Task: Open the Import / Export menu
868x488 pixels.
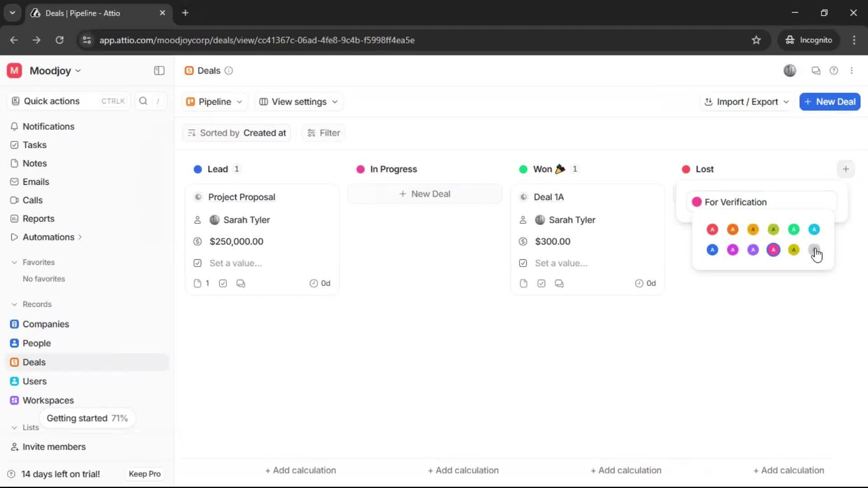Action: [x=746, y=102]
